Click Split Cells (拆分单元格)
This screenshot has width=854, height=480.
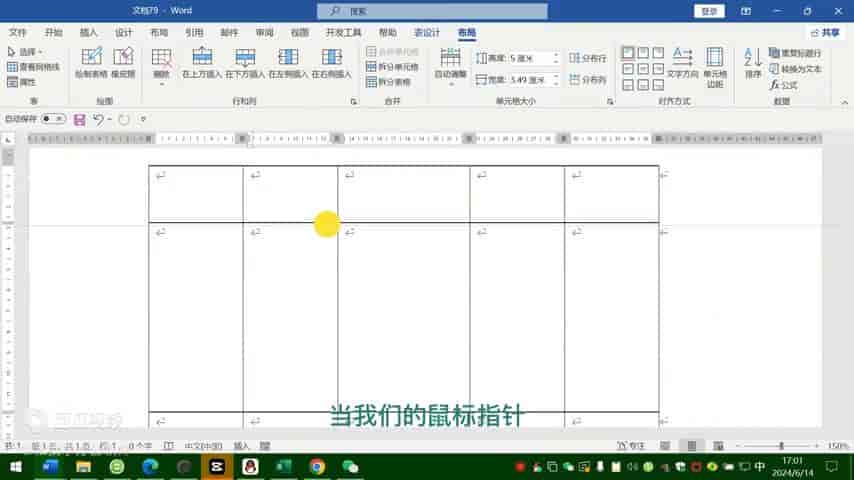click(393, 67)
